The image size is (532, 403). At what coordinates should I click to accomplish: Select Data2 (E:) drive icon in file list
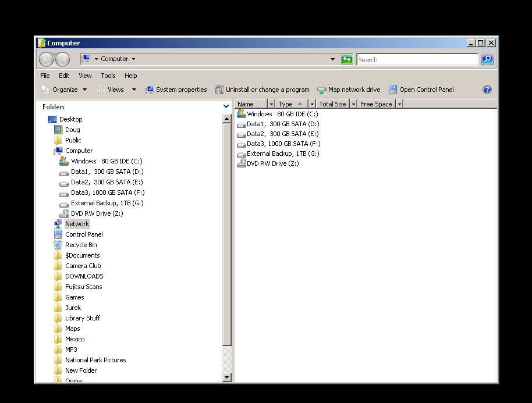241,134
